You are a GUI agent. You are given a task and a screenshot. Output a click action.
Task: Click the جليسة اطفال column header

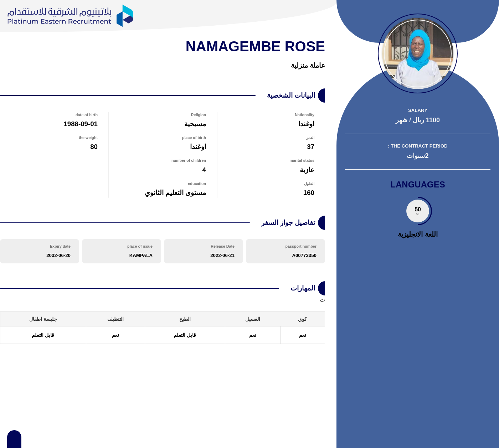click(43, 319)
